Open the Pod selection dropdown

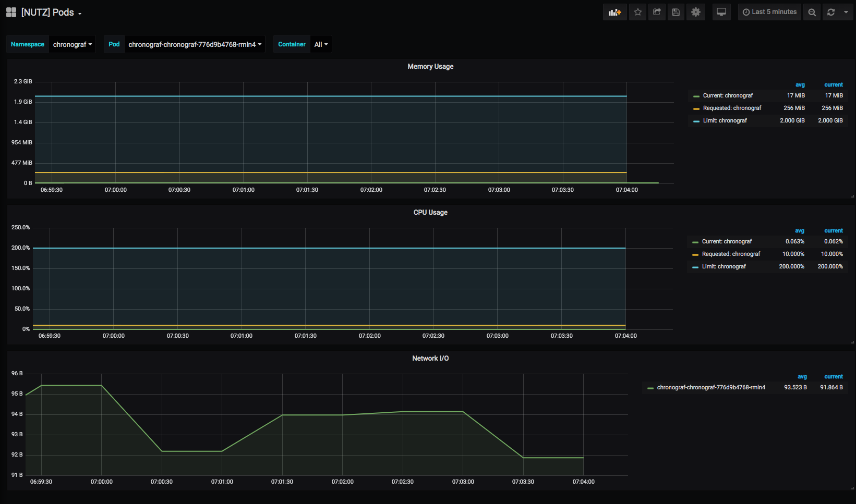tap(195, 44)
